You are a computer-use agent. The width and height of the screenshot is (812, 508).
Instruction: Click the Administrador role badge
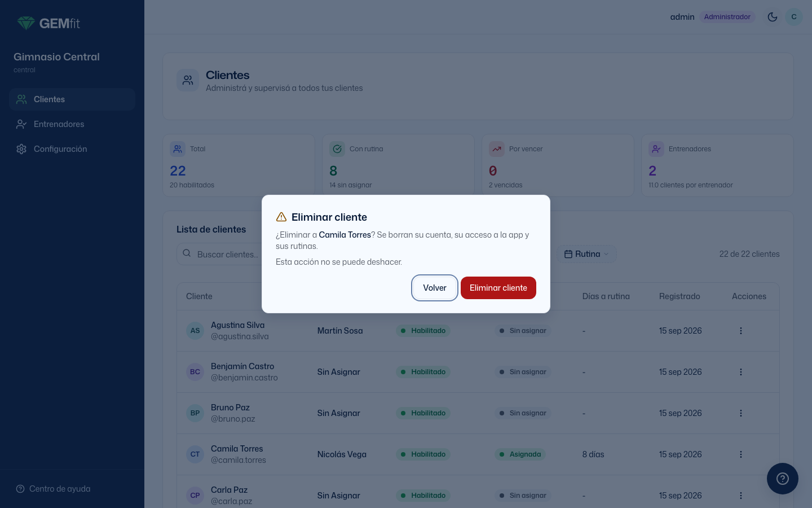(x=727, y=17)
